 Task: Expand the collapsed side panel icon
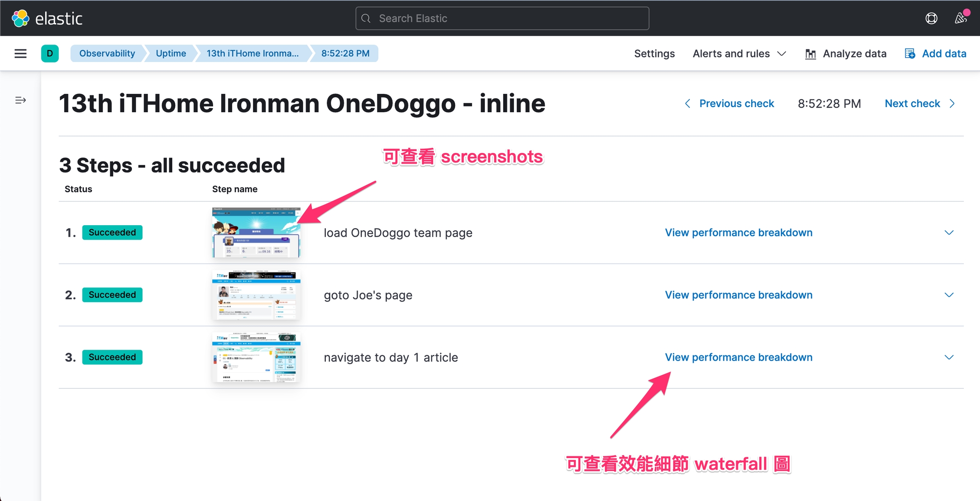[20, 100]
